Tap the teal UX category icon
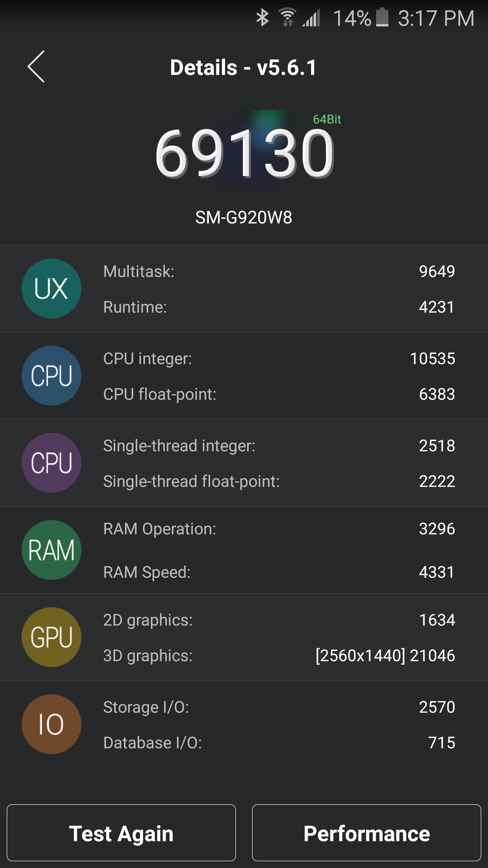Screen dimensions: 488x868 tap(52, 289)
